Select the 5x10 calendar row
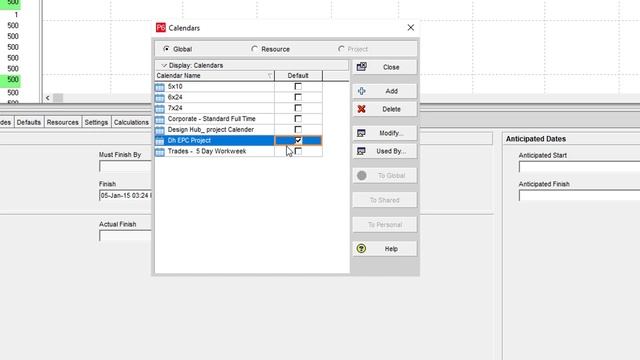Viewport: 640px width, 360px height. (x=238, y=87)
